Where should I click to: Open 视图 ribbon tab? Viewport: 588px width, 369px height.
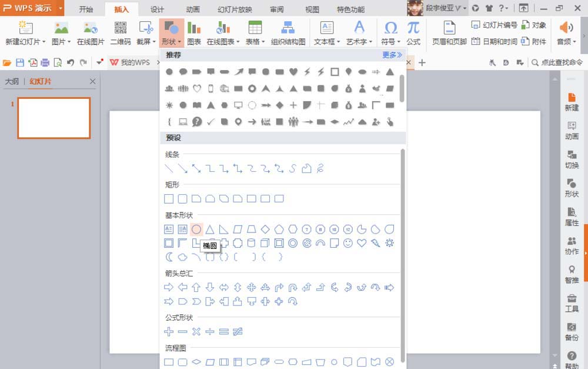[x=312, y=9]
